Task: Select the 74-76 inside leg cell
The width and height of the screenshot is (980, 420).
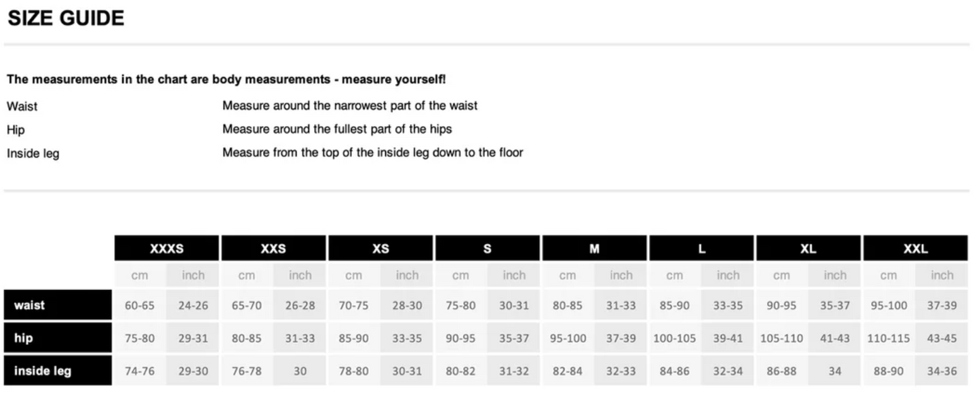Action: click(140, 371)
